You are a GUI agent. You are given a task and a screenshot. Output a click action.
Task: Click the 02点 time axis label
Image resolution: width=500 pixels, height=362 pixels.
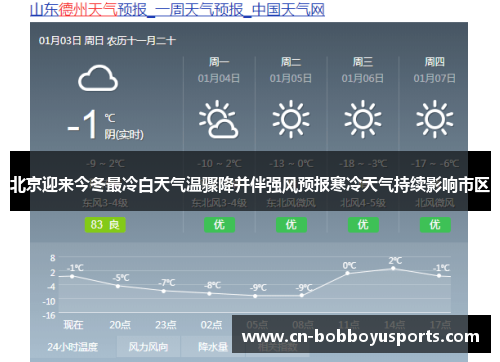click(211, 325)
